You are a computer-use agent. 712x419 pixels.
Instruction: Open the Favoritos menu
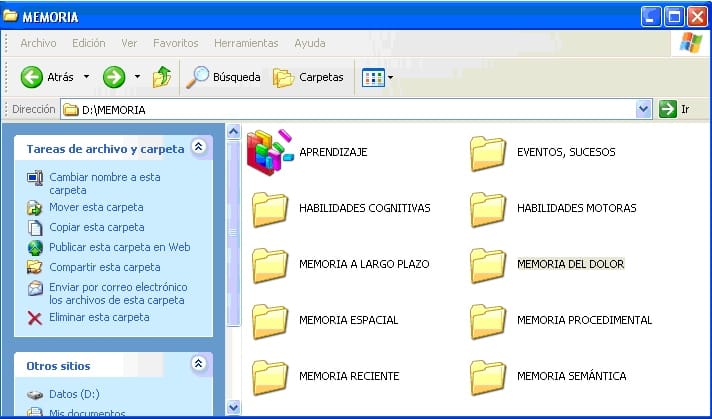(x=176, y=43)
